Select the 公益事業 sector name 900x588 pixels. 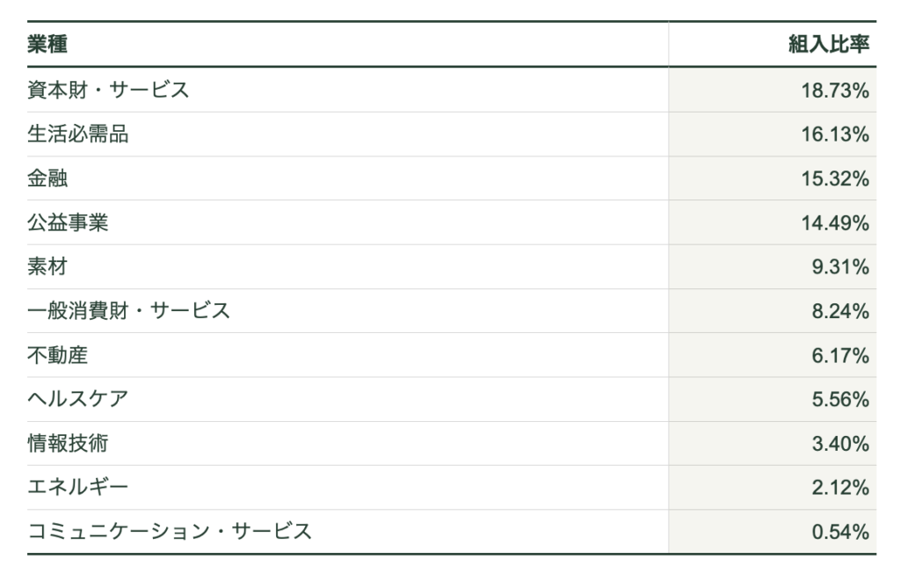click(x=69, y=223)
